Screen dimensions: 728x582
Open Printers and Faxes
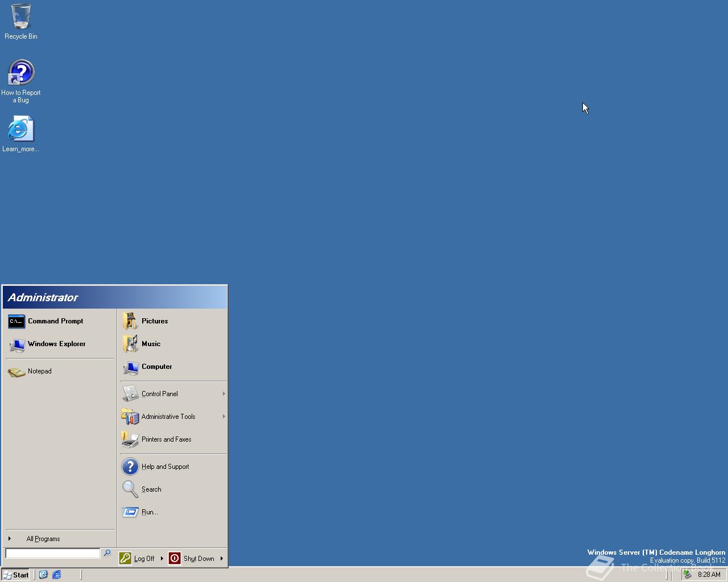(x=173, y=439)
